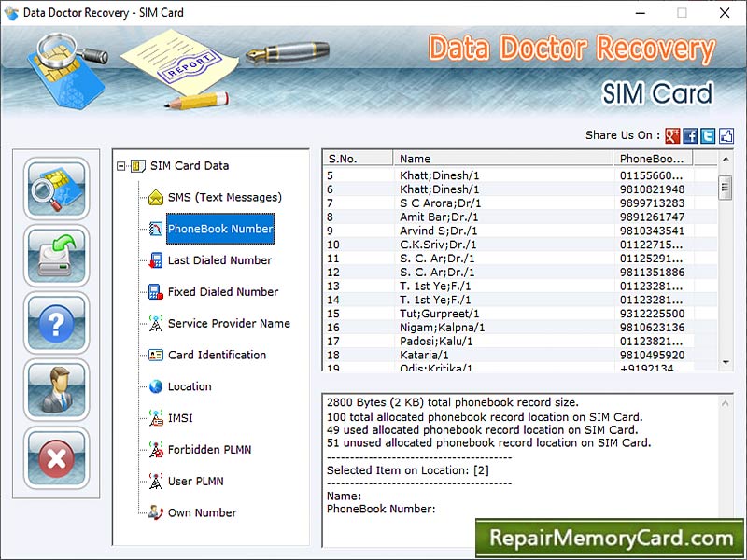Click scroll up arrow of details pane
Viewport: 747px width, 560px height.
pyautogui.click(x=726, y=404)
